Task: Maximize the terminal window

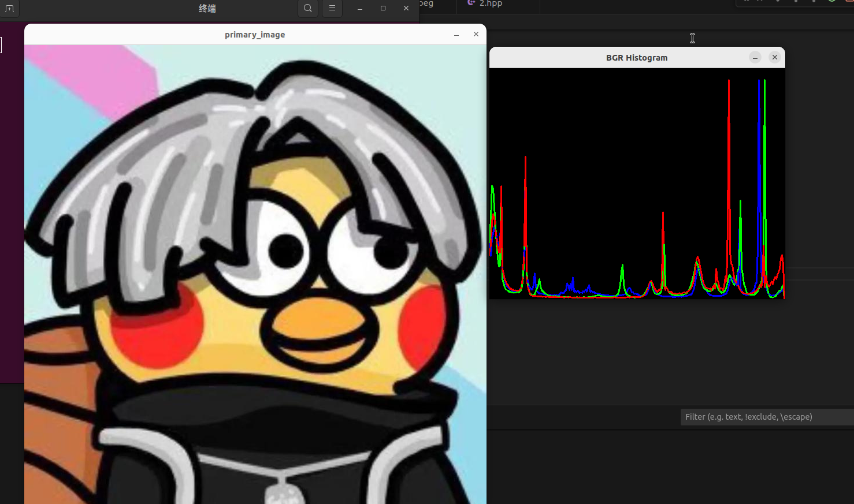Action: [x=383, y=8]
